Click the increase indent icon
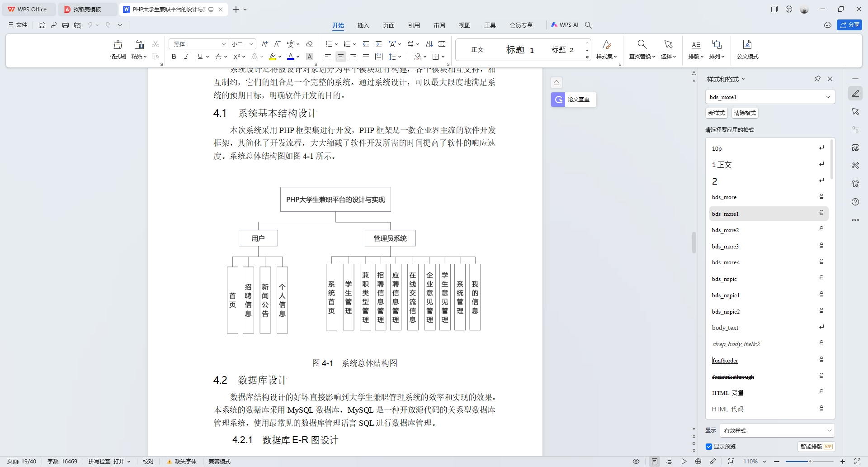 pyautogui.click(x=379, y=44)
